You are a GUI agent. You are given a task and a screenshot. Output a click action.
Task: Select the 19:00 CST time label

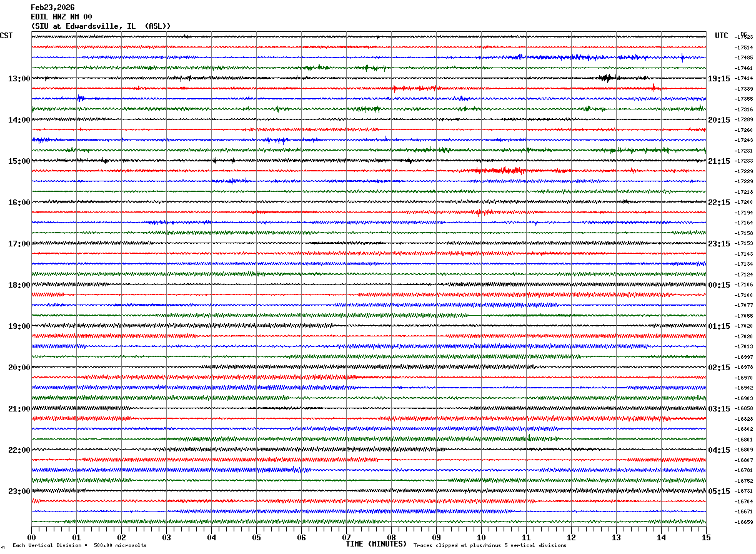pyautogui.click(x=19, y=326)
